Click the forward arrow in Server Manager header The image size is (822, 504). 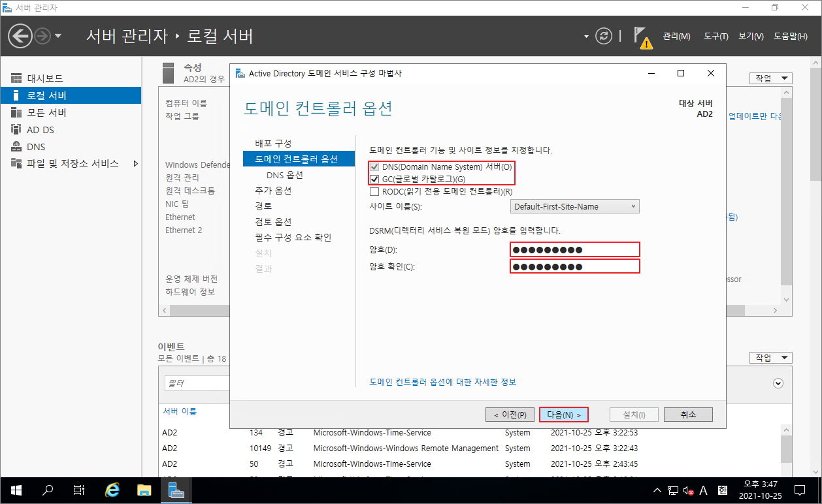42,36
